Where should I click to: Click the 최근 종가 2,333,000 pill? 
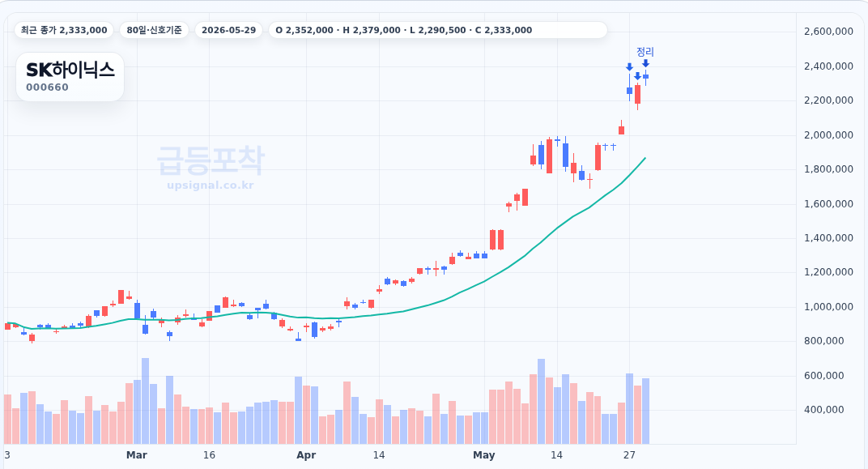click(x=64, y=30)
